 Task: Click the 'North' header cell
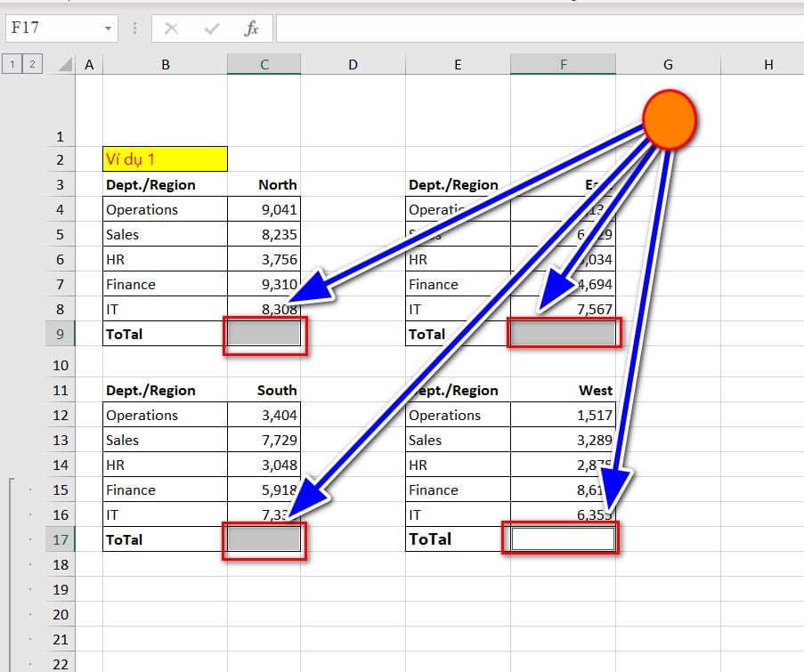pyautogui.click(x=264, y=184)
